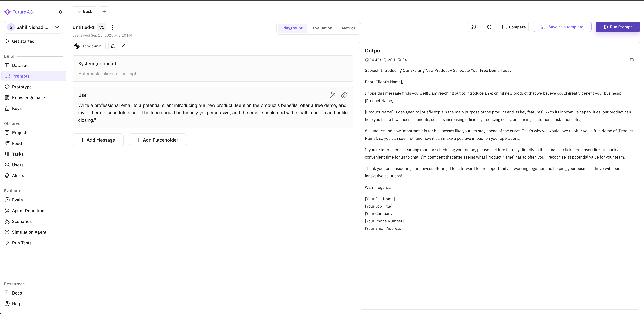Open three-dot menu beside Untitled-1

[x=112, y=27]
